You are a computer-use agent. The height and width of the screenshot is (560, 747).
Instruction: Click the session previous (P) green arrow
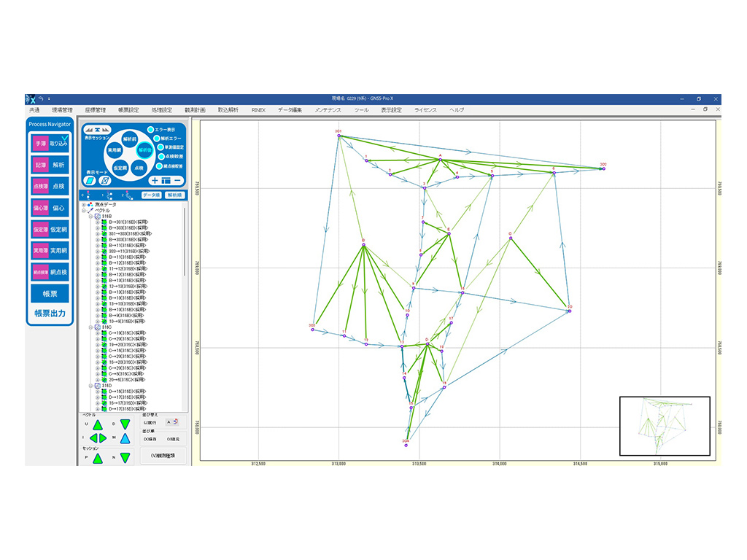[97, 457]
